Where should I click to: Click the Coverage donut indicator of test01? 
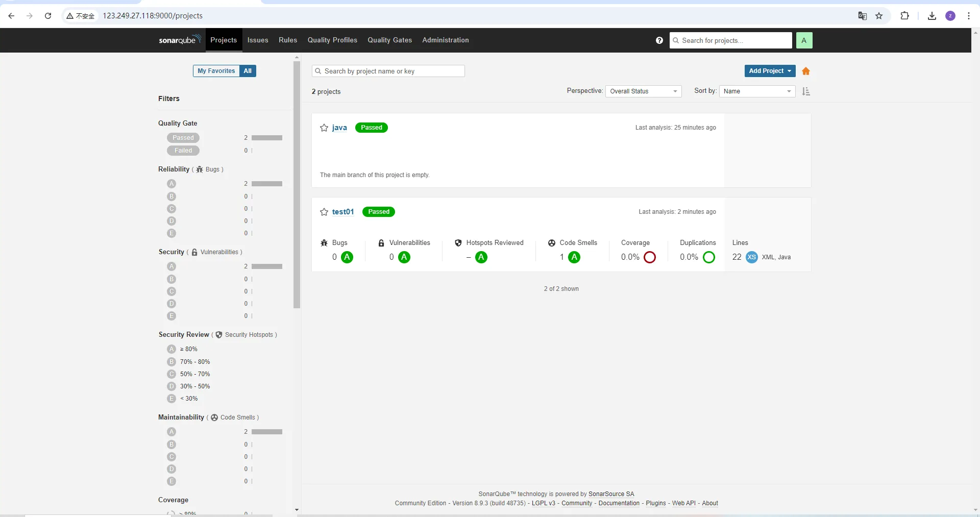click(650, 257)
